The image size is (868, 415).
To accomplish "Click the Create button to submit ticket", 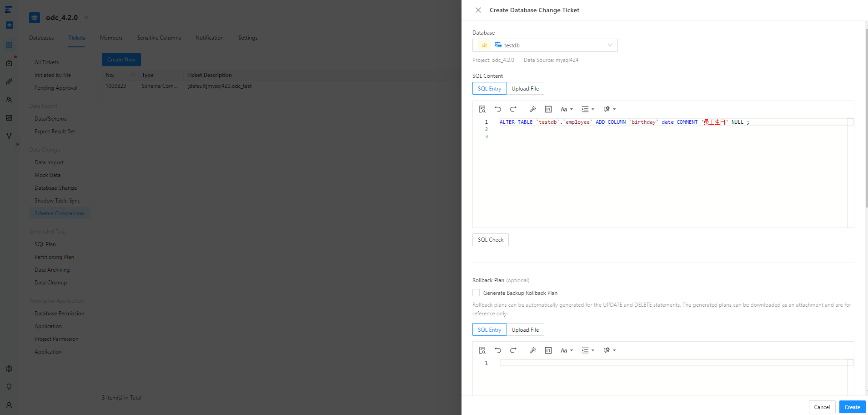I will coord(852,407).
